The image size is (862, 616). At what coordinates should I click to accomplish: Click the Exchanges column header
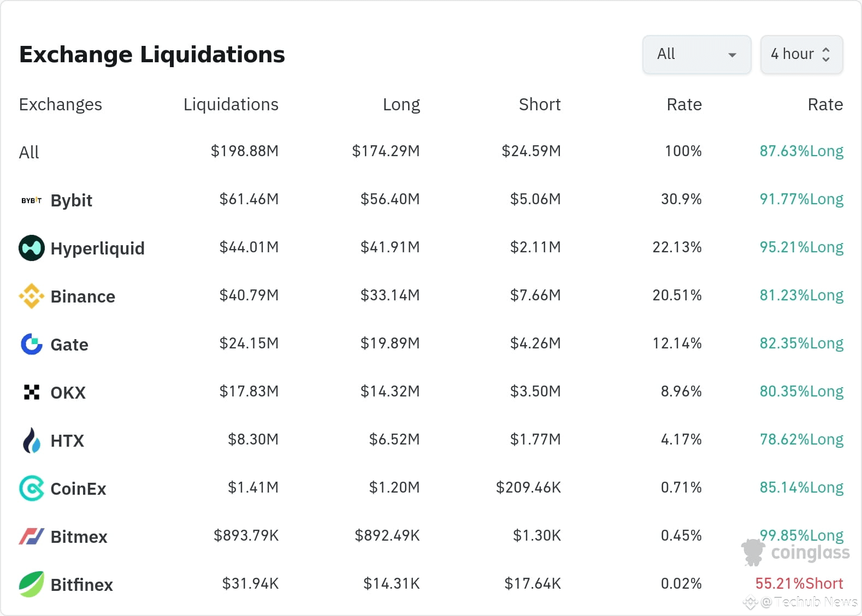pos(60,104)
